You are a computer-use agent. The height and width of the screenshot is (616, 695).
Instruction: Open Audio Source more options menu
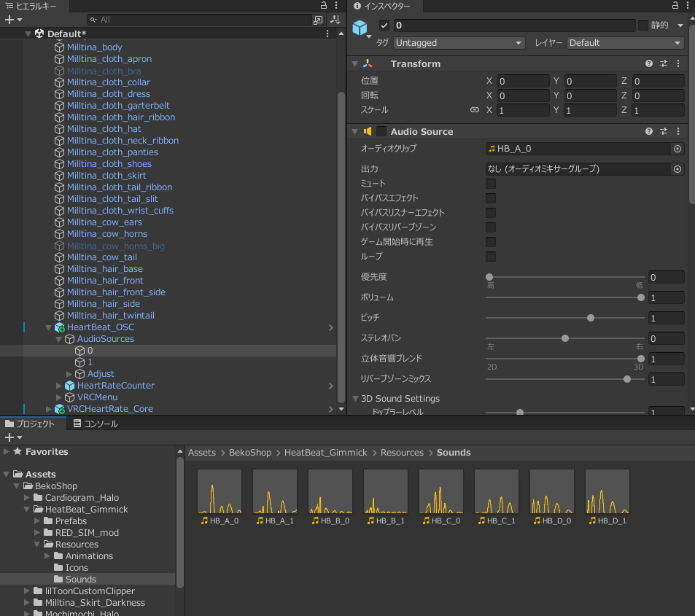[678, 132]
